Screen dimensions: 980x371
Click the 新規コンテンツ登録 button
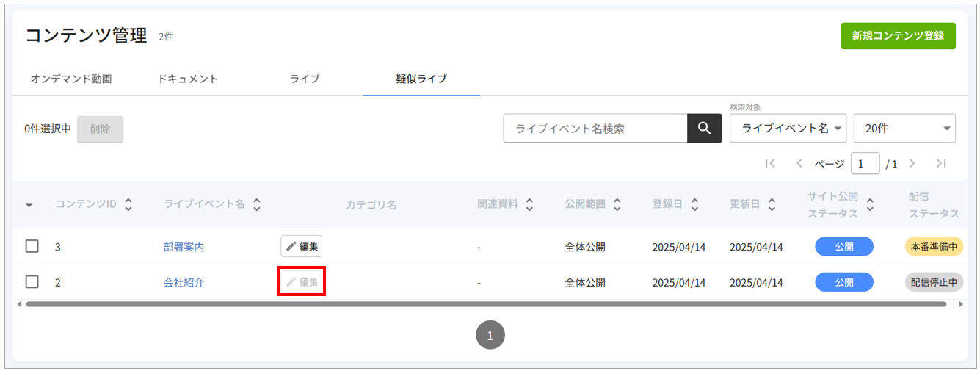tap(898, 35)
